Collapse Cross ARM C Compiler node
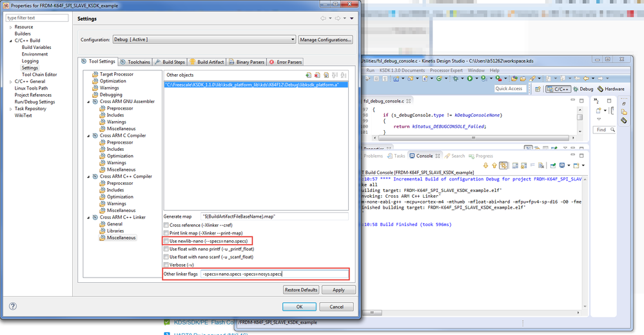This screenshot has height=335, width=644. (x=88, y=135)
